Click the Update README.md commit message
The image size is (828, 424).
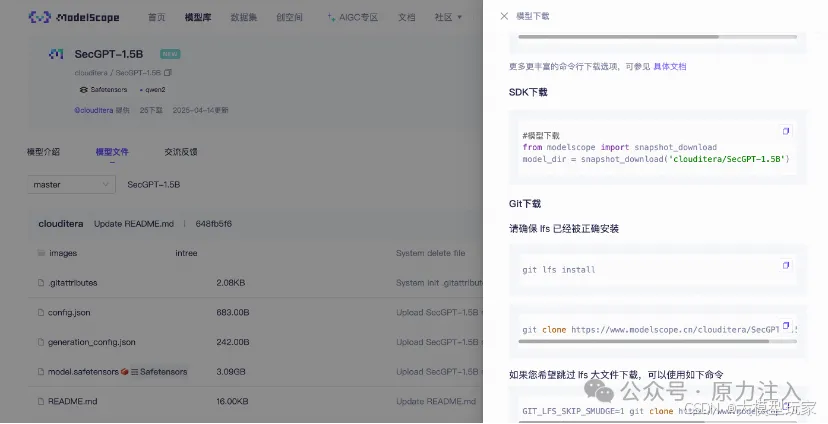pos(134,224)
